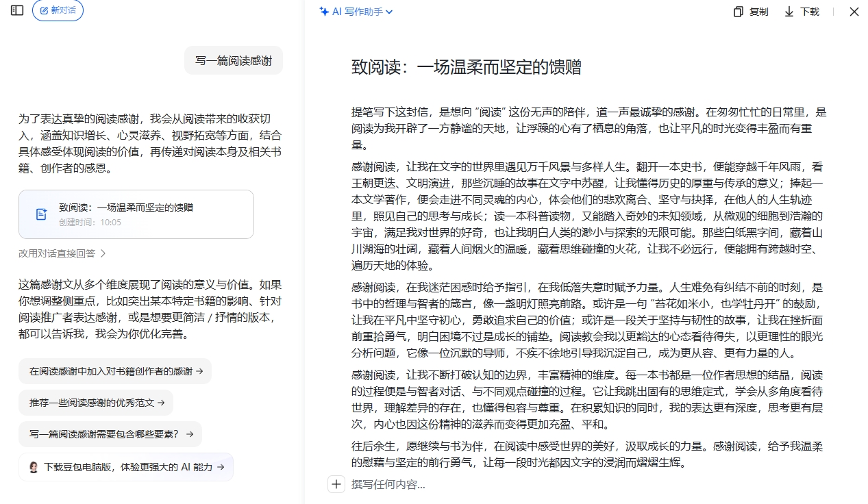This screenshot has height=504, width=868.
Task: Click the sparkle AI writing assistant icon
Action: click(324, 12)
